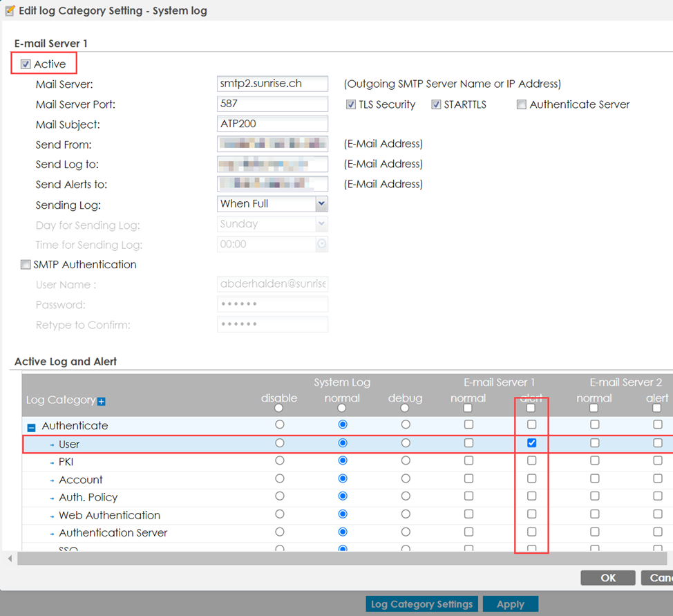Click the Mail Subject field containing ATP200
Viewport: 673px width, 616px height.
(x=272, y=124)
